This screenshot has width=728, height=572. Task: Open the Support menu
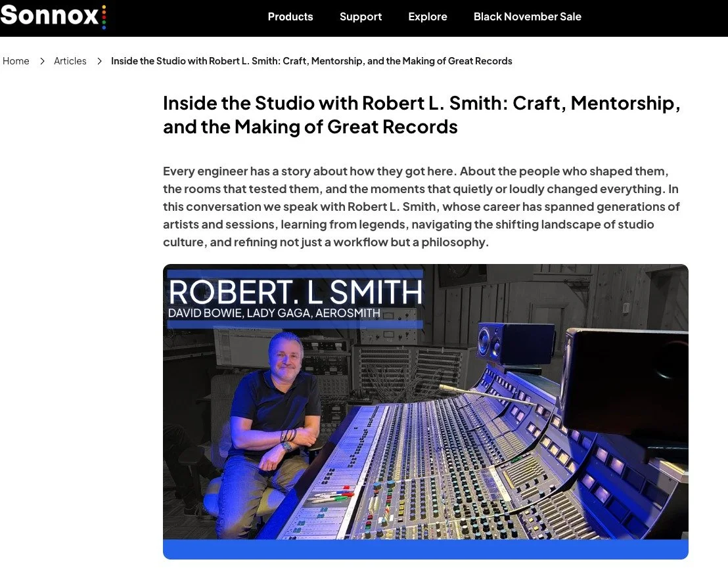click(x=360, y=16)
